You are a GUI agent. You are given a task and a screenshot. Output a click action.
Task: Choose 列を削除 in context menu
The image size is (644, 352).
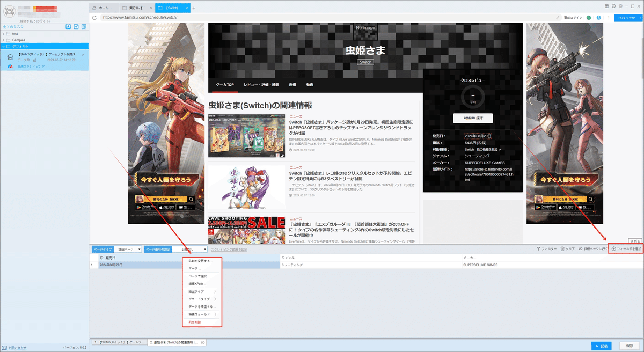pyautogui.click(x=201, y=321)
